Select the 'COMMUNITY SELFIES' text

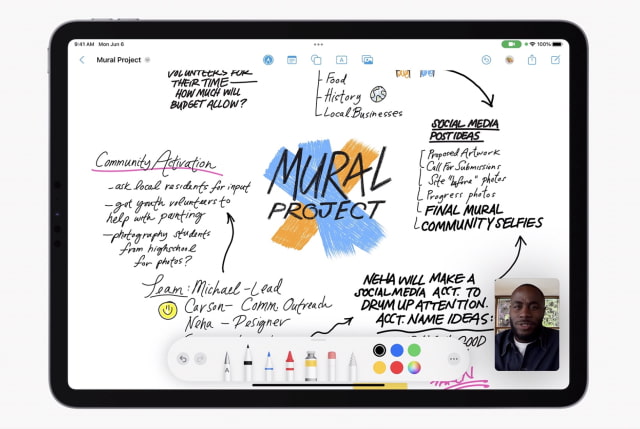482,224
